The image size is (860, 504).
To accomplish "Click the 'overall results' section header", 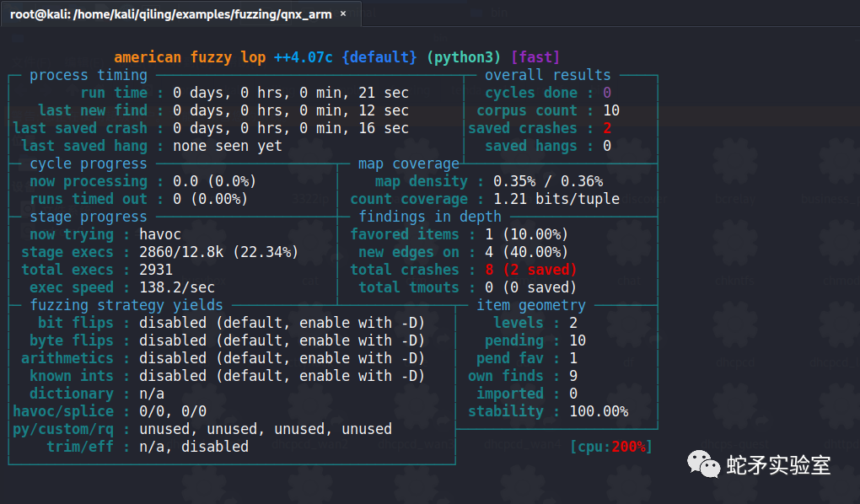I will pos(548,75).
